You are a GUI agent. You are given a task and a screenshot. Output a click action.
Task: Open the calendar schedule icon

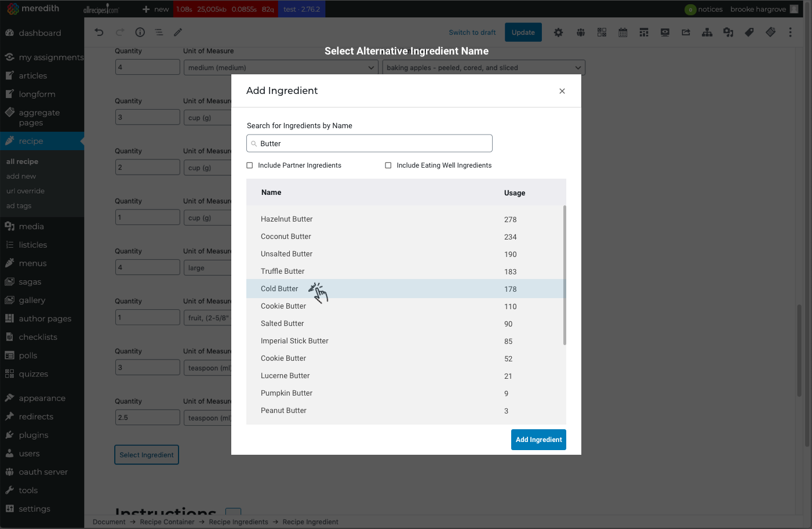point(623,32)
